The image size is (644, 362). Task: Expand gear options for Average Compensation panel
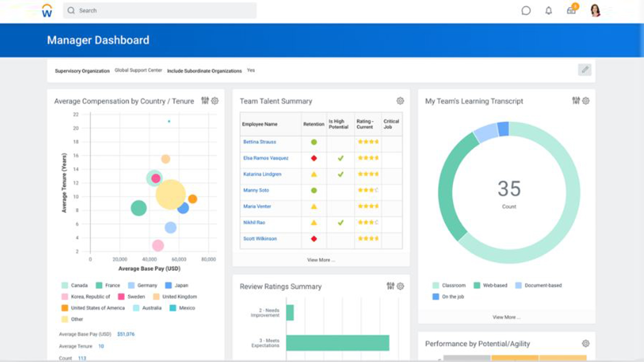point(215,101)
